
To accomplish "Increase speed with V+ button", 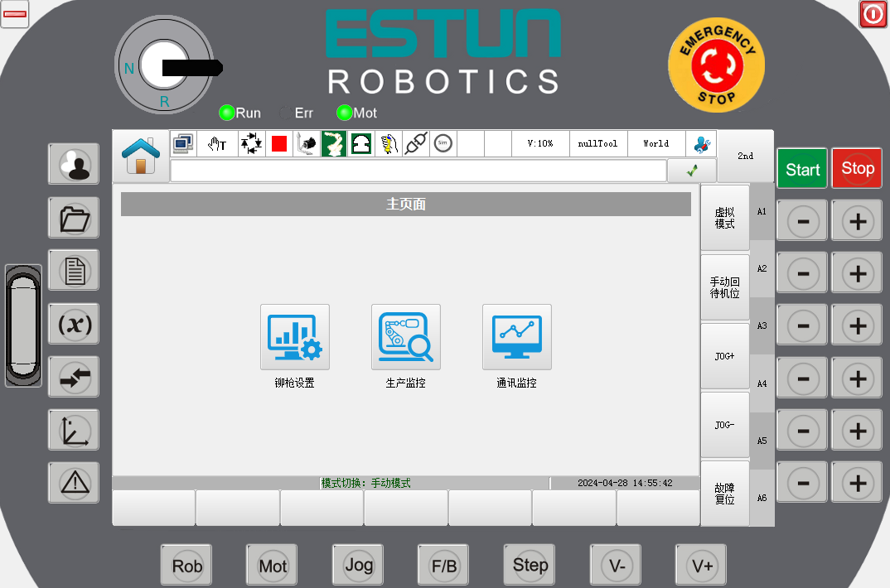I will click(x=702, y=565).
